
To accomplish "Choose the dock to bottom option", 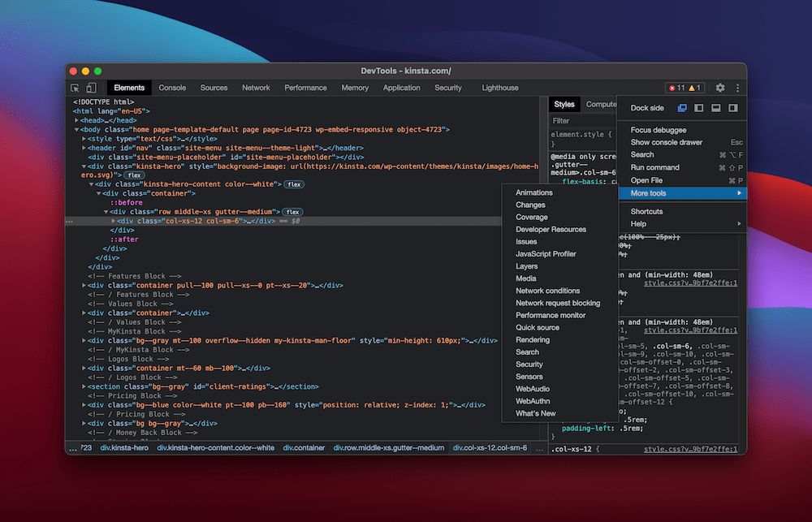I will (x=717, y=108).
